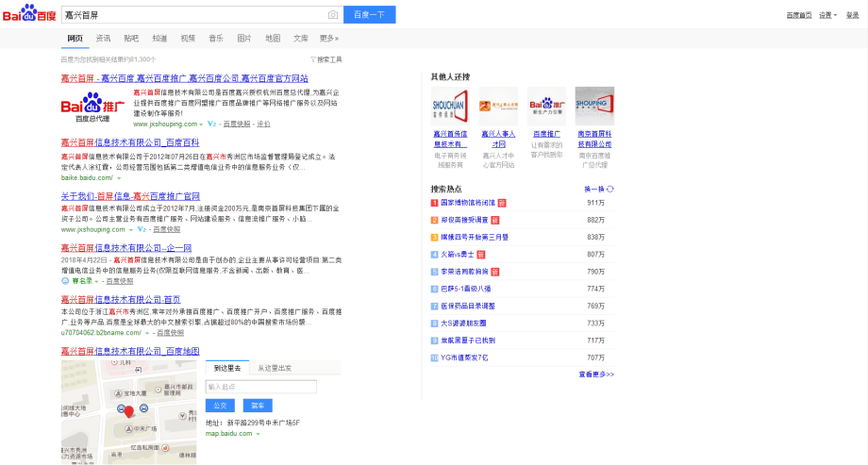Click the 换一换 refresh icon
Screen dimensions: 868x465
610,189
